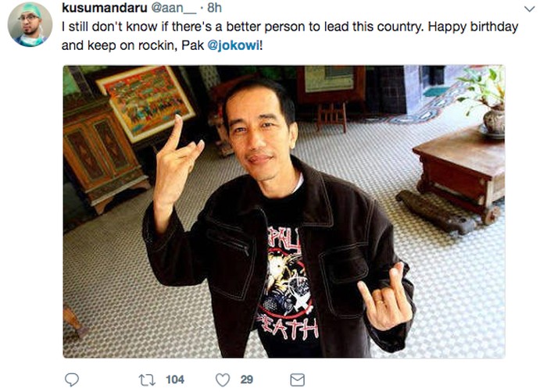547x392 pixels.
Task: Click the tweet text about Happy birthday
Action: pos(290,36)
